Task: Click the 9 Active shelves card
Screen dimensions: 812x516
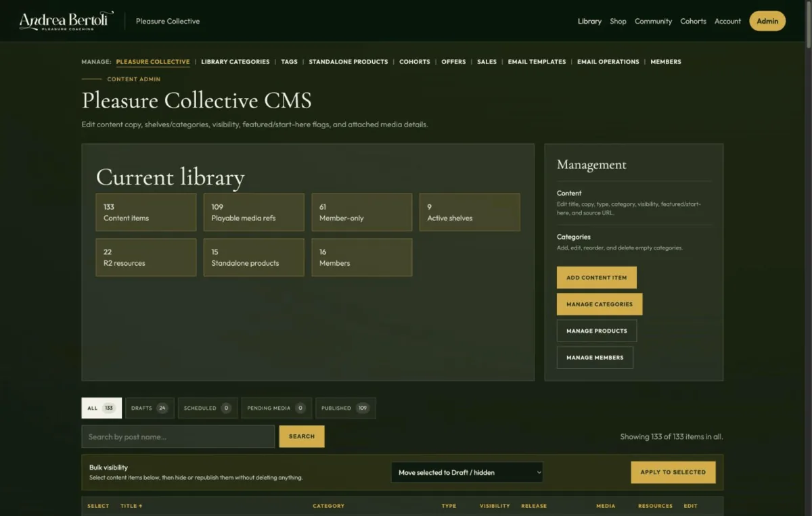Action: click(470, 212)
